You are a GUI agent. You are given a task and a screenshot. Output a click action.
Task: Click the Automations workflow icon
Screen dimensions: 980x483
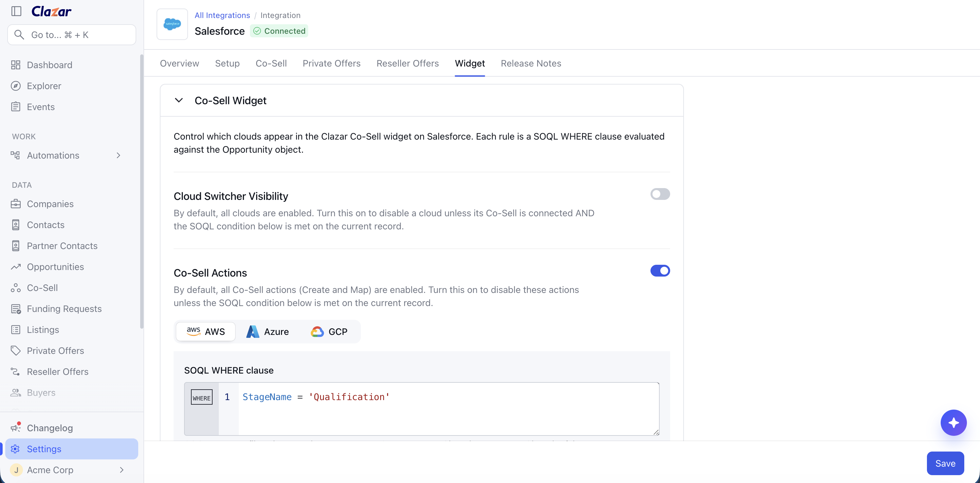[16, 155]
